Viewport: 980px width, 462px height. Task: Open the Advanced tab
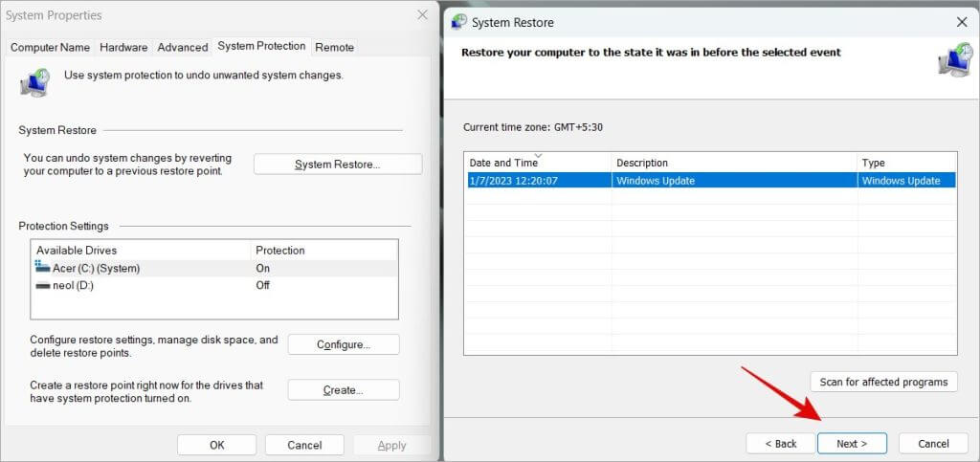click(x=183, y=48)
